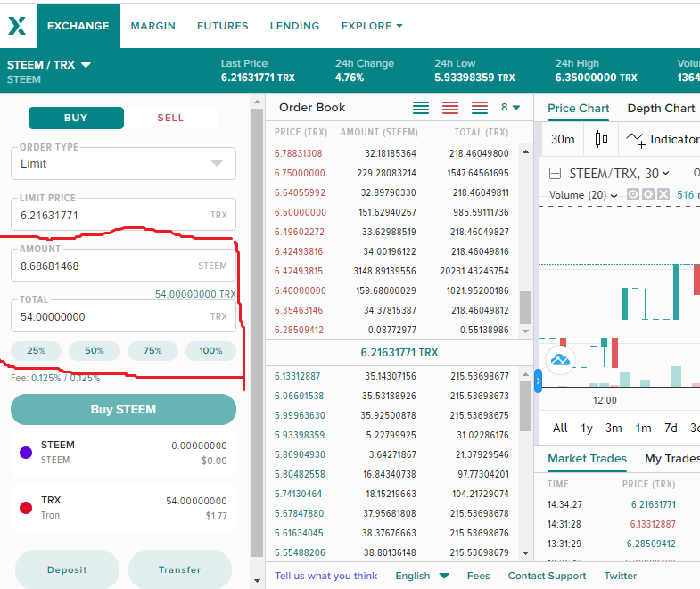Select bid price 6.13312887 in order book

(x=297, y=376)
